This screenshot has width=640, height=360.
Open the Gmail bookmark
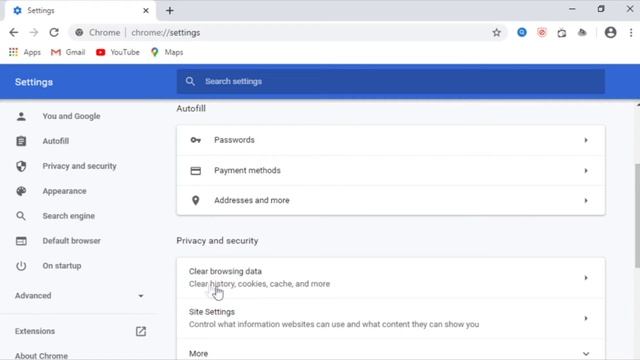click(x=68, y=52)
